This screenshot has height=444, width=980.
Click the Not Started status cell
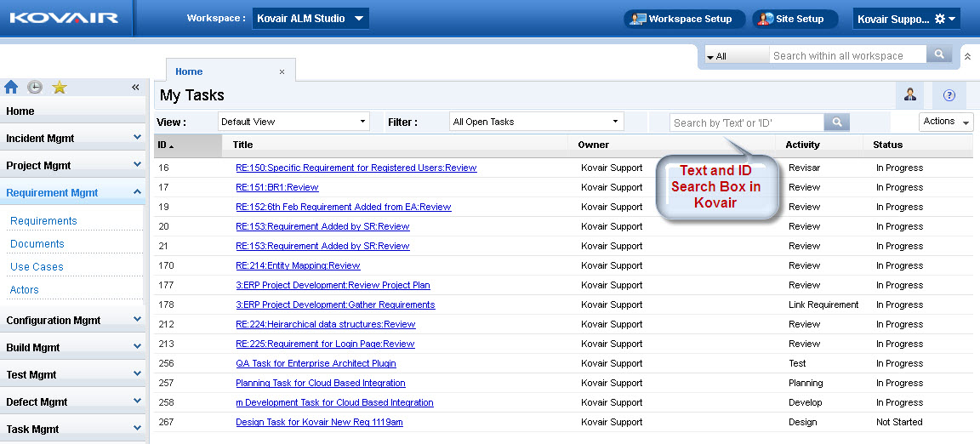pos(898,422)
